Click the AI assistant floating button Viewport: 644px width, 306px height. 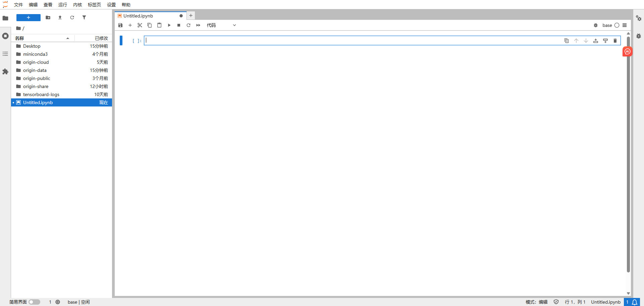point(628,51)
